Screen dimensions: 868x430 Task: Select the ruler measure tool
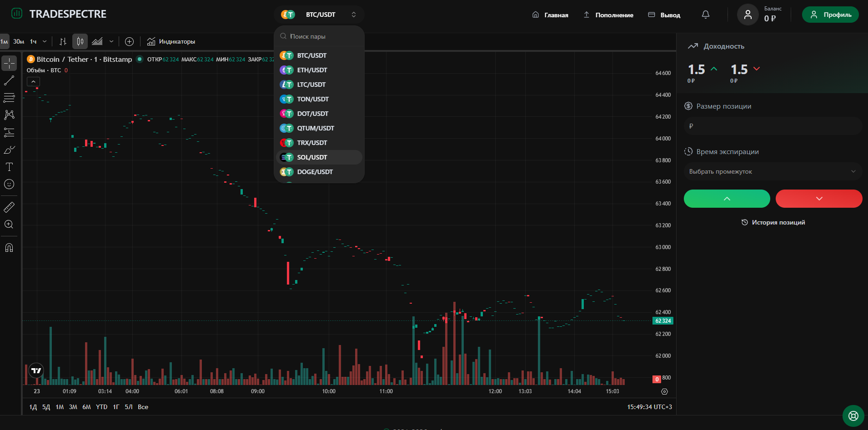coord(9,207)
